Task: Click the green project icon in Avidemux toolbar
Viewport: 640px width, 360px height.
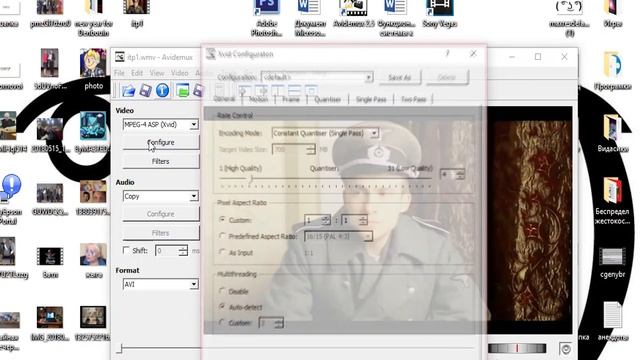Action: (182, 90)
